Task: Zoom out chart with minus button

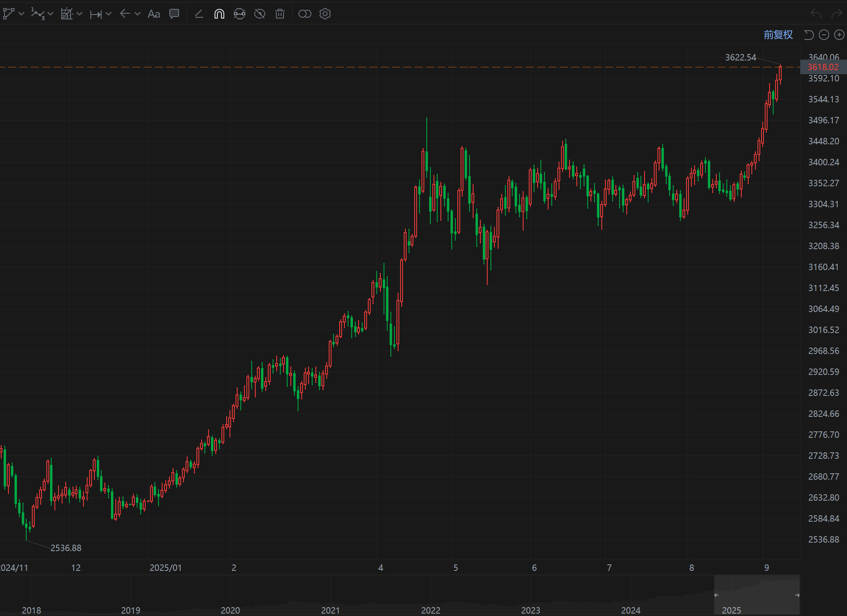Action: [x=824, y=35]
